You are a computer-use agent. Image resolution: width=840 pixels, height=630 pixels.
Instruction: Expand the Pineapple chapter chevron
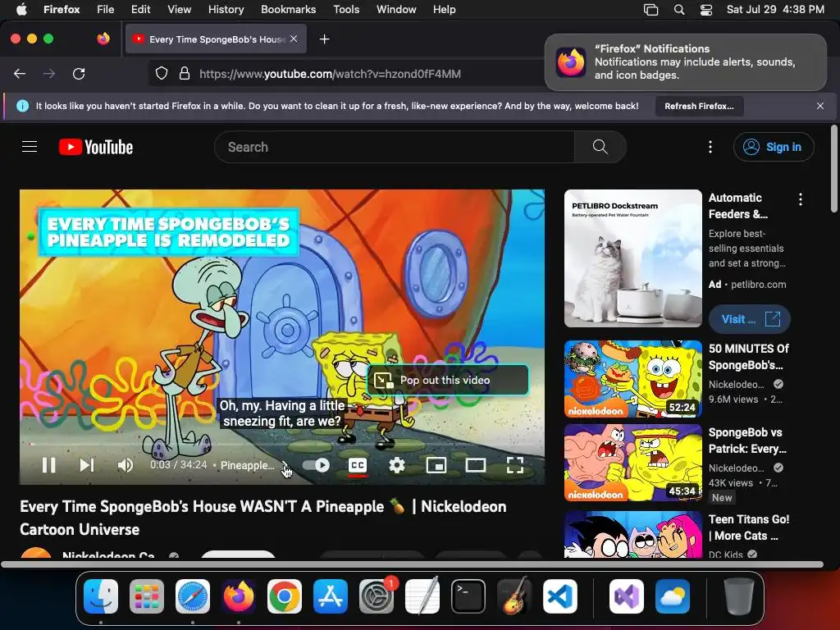(x=285, y=464)
